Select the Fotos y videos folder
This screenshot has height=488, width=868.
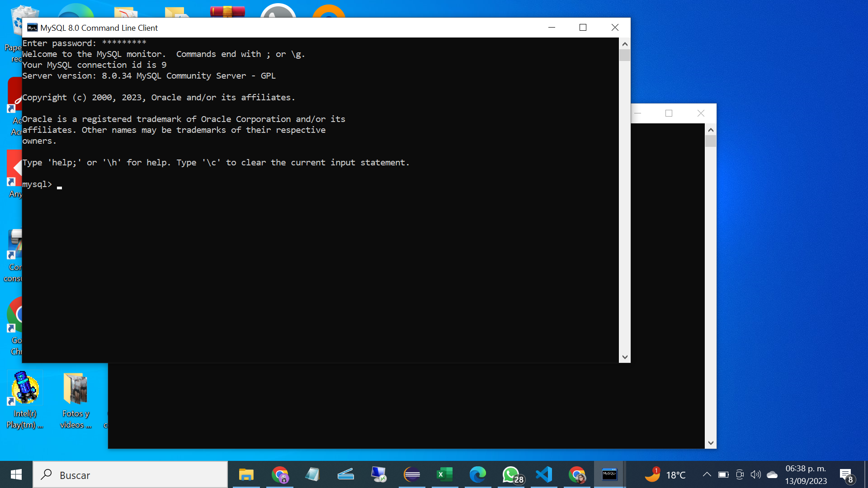coord(75,400)
